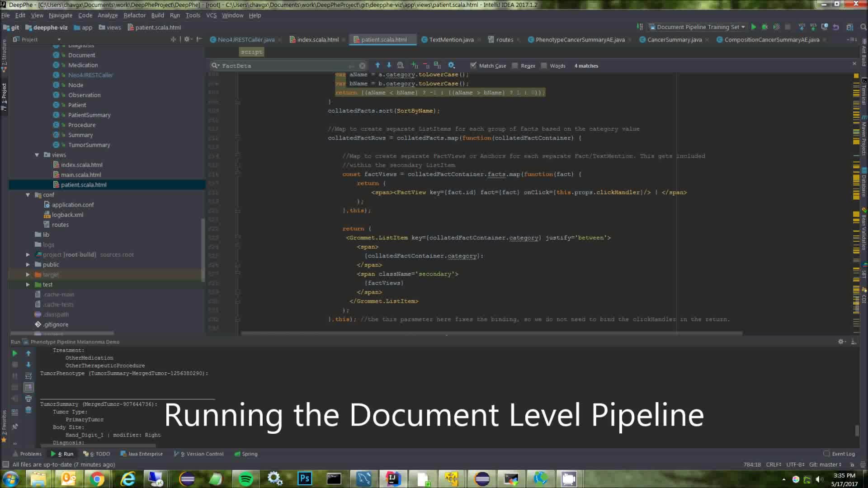Open the search history dropdown in find bar

215,66
